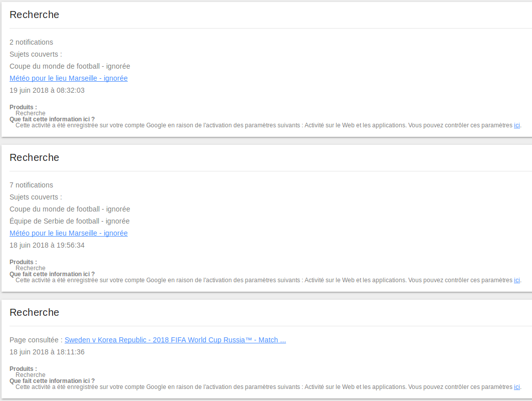Screen dimensions: 532x401
Task: Click the Recherche heading of the third card
Action: pos(34,312)
